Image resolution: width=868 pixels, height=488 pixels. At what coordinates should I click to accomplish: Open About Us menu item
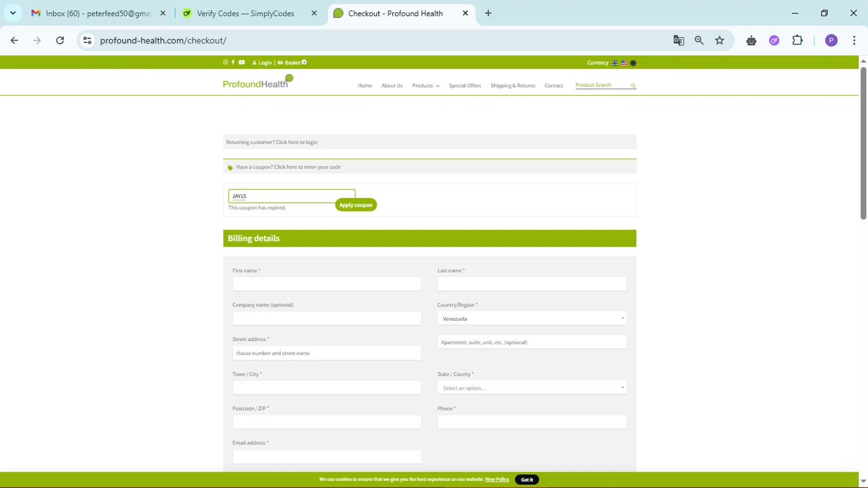pyautogui.click(x=392, y=86)
